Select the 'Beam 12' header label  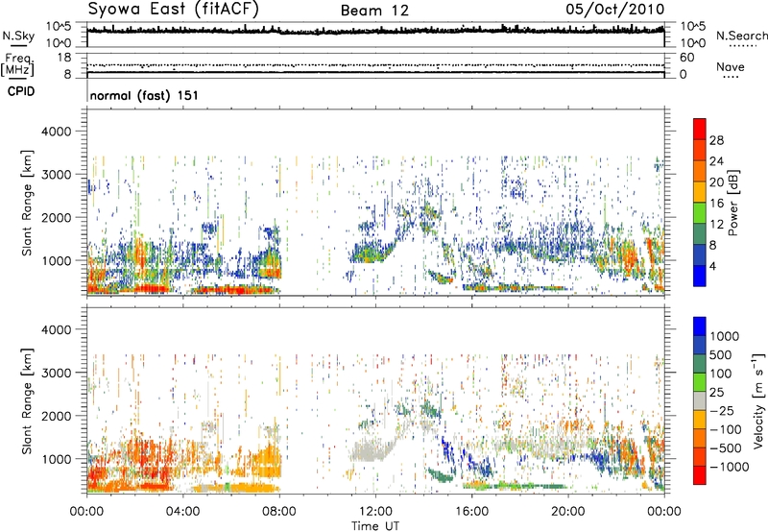(374, 11)
